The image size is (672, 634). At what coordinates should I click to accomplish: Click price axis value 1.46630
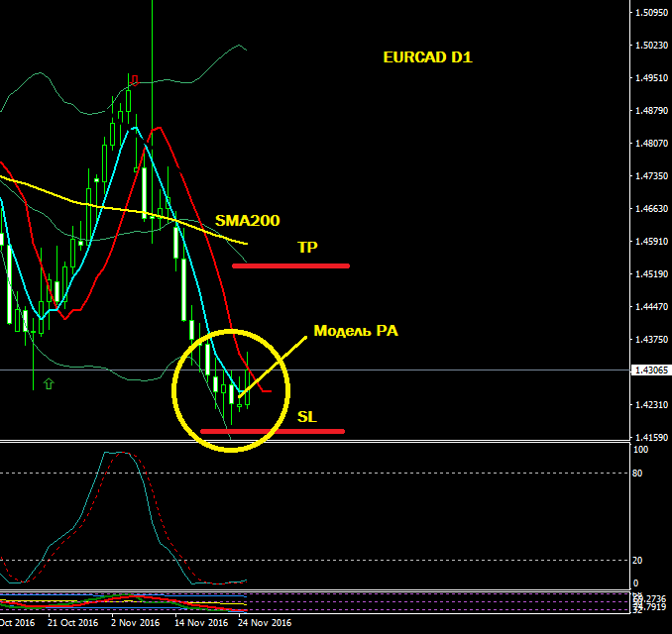point(651,209)
